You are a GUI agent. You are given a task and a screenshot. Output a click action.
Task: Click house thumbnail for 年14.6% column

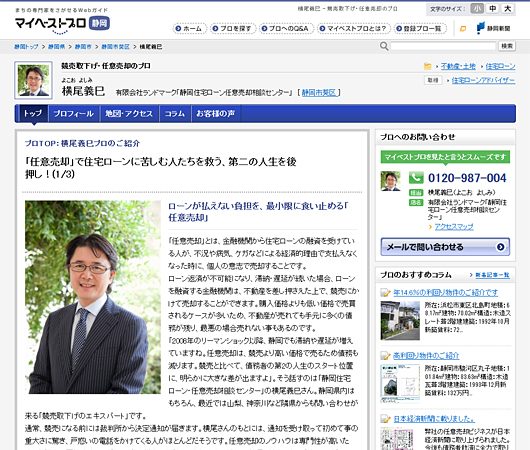pyautogui.click(x=400, y=321)
